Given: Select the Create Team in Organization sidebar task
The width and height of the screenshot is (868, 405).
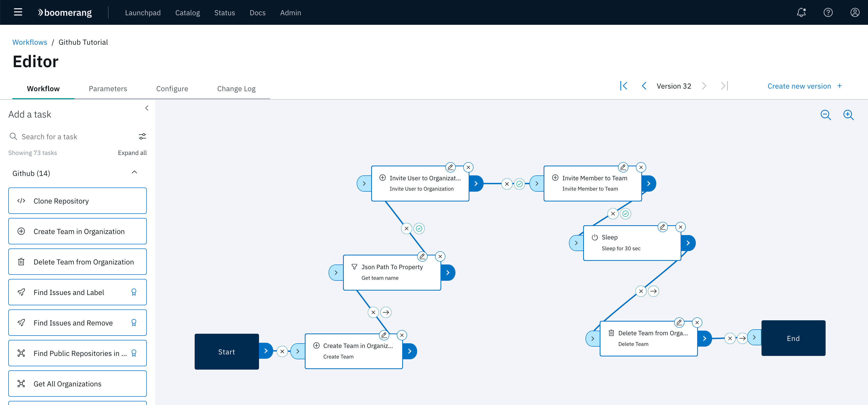Looking at the screenshot, I should coord(78,231).
